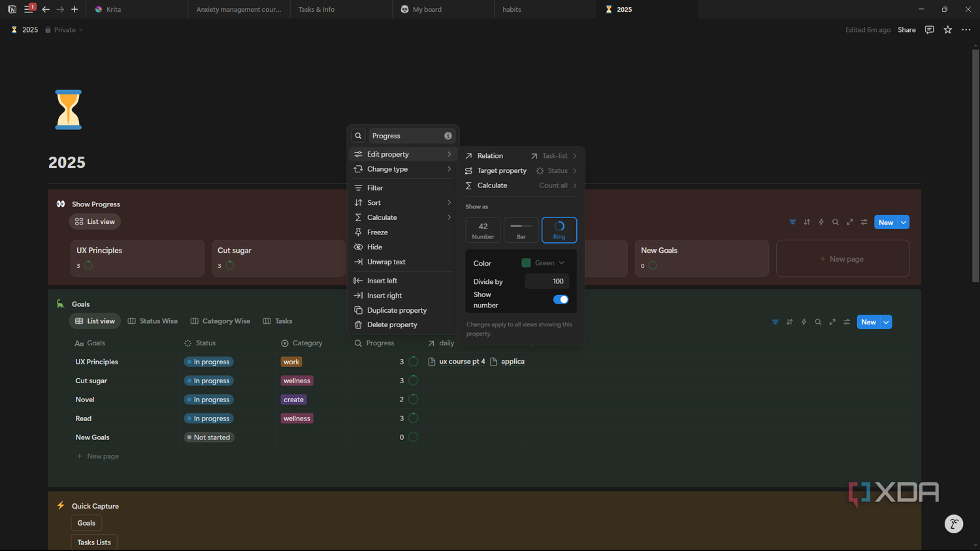This screenshot has width=980, height=551.
Task: Click the Divide by value field
Action: (547, 281)
